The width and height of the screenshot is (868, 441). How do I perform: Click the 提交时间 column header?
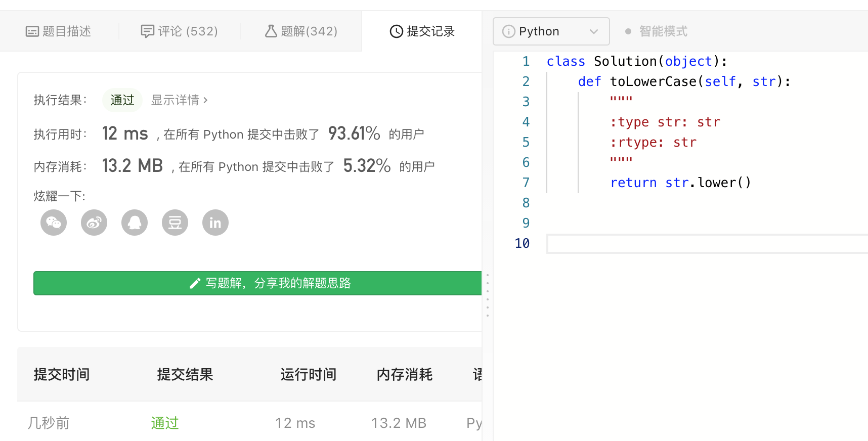coord(62,374)
